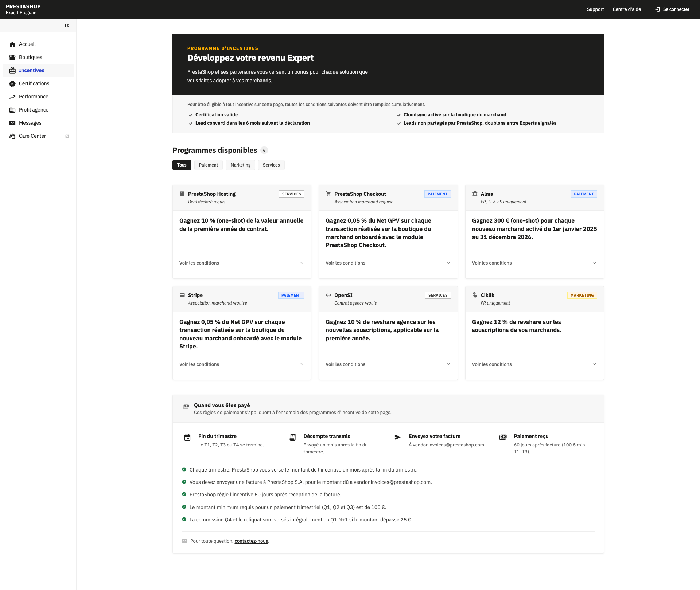Click the receipt icon for Décompte transmis

(292, 437)
